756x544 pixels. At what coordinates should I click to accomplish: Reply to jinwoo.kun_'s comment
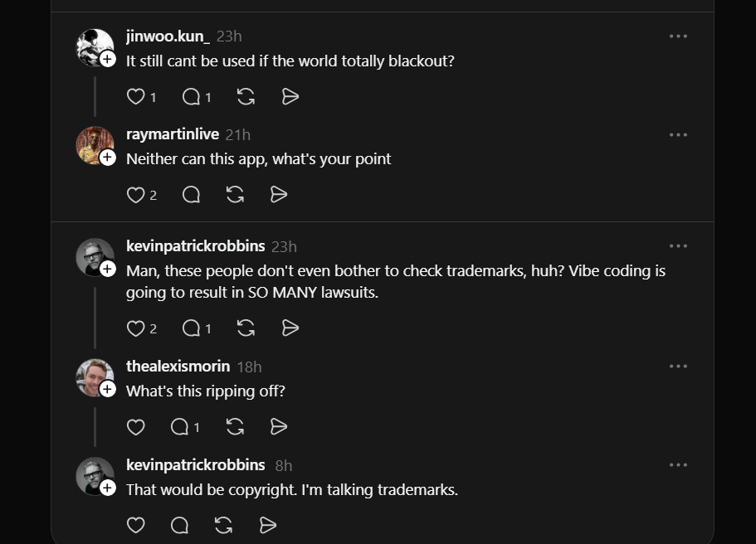pos(191,97)
